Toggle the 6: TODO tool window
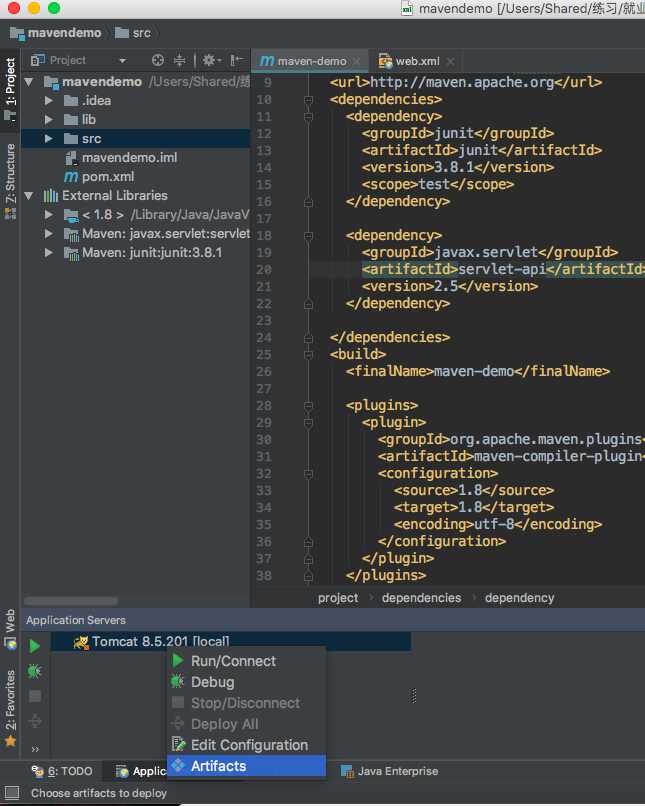The image size is (645, 806). pyautogui.click(x=62, y=771)
